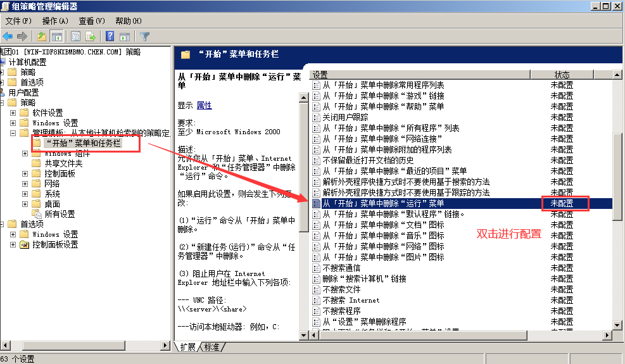The image size is (625, 364).
Task: Expand Windows 设置 under 策略
Action: click(x=13, y=123)
